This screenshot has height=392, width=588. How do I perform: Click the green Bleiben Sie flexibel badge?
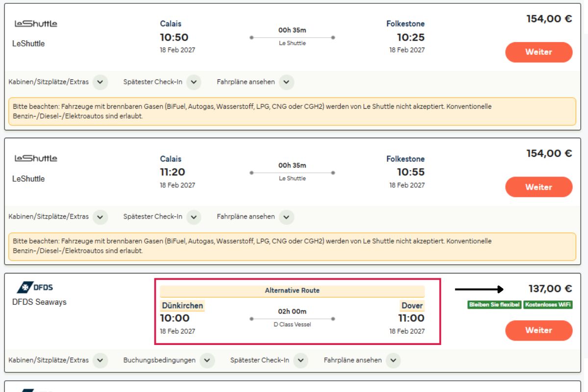pyautogui.click(x=494, y=305)
